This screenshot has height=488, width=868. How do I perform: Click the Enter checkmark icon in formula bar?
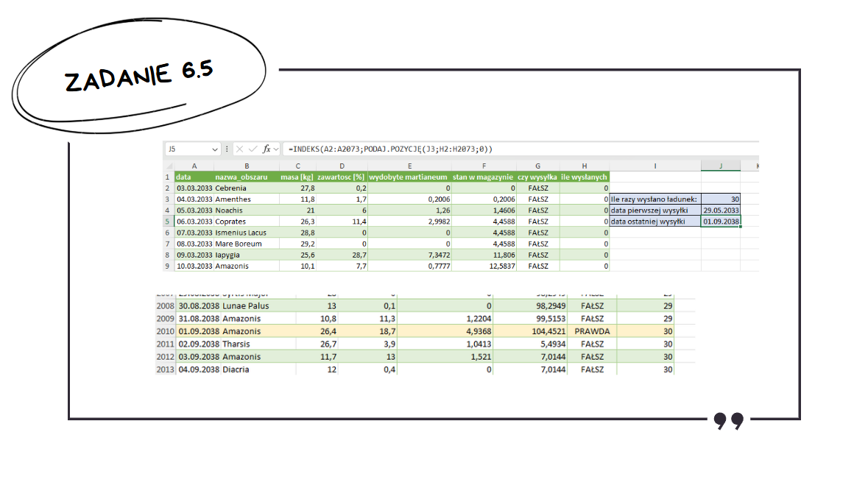pyautogui.click(x=253, y=149)
